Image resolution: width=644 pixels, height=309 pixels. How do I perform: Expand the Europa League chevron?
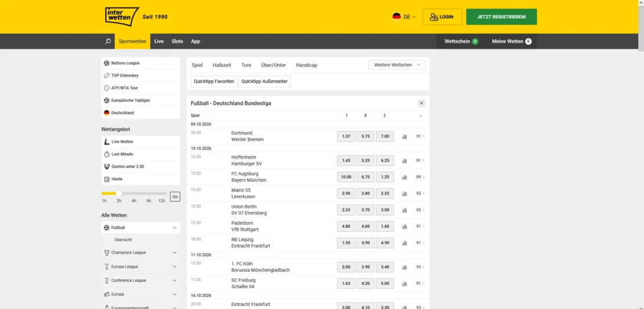175,267
